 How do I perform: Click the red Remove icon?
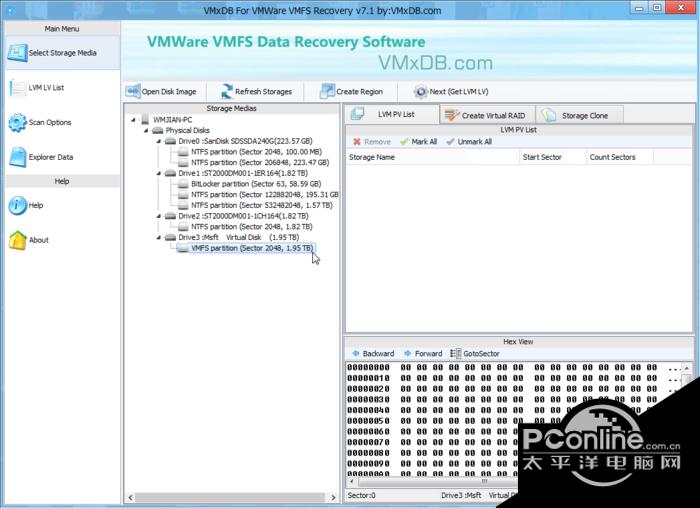(x=357, y=142)
